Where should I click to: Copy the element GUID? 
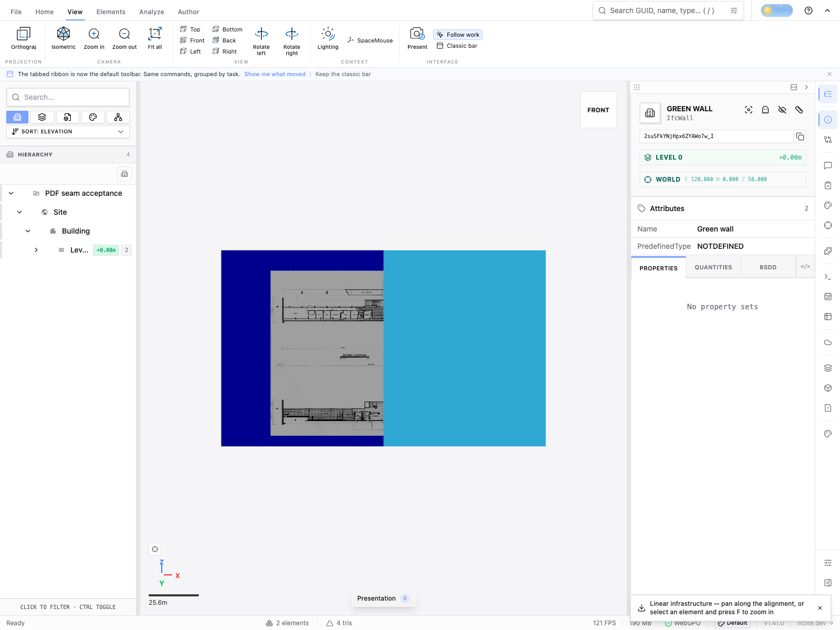[800, 136]
